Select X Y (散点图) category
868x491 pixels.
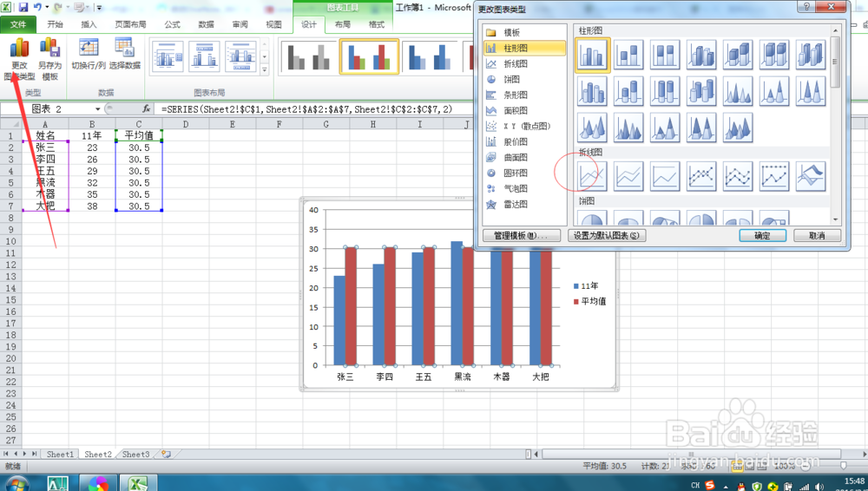pos(525,126)
